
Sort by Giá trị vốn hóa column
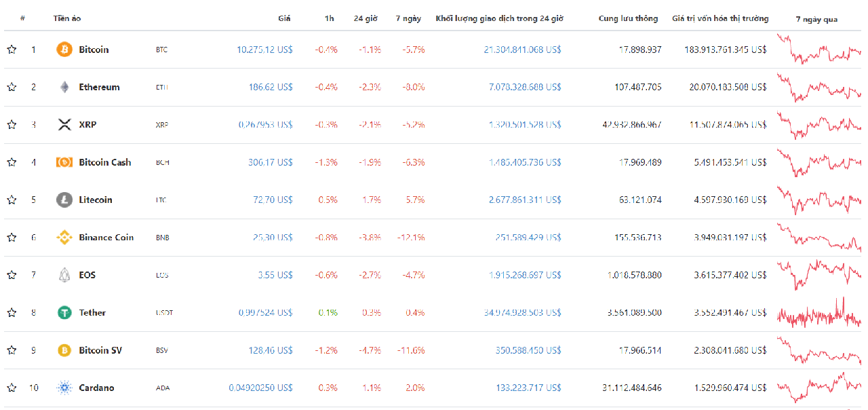pyautogui.click(x=720, y=18)
